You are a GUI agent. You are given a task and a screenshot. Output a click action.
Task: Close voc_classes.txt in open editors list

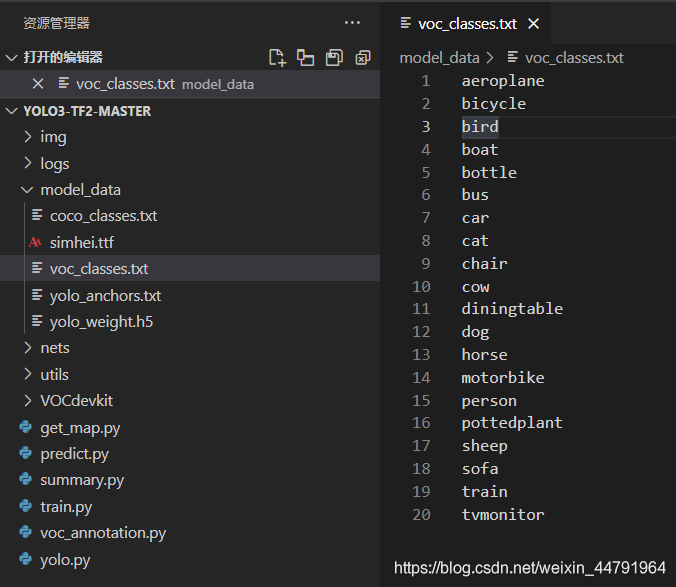[x=38, y=84]
